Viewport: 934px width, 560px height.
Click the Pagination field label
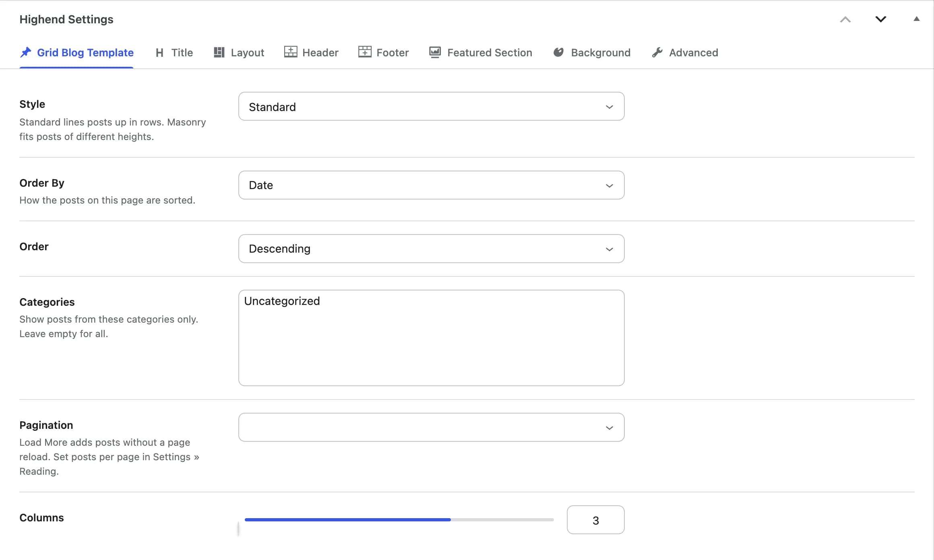pyautogui.click(x=46, y=425)
